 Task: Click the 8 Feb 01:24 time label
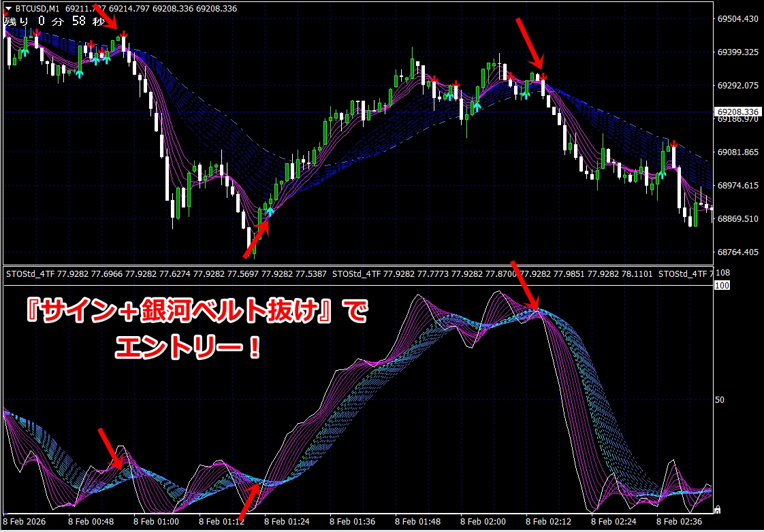click(x=287, y=522)
